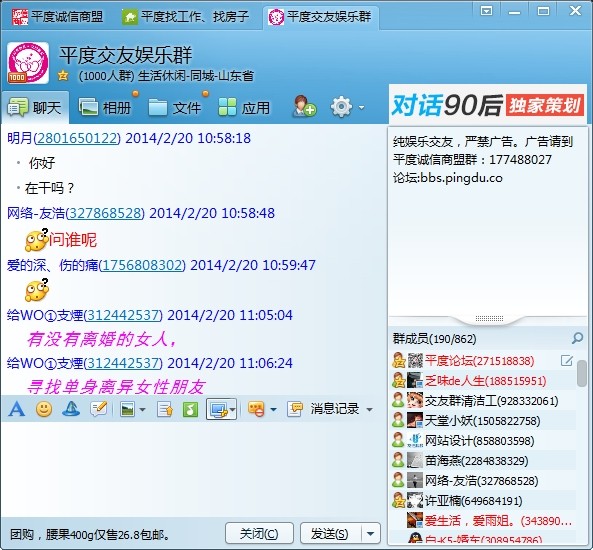Expand the group settings gear dropdown

coord(362,107)
